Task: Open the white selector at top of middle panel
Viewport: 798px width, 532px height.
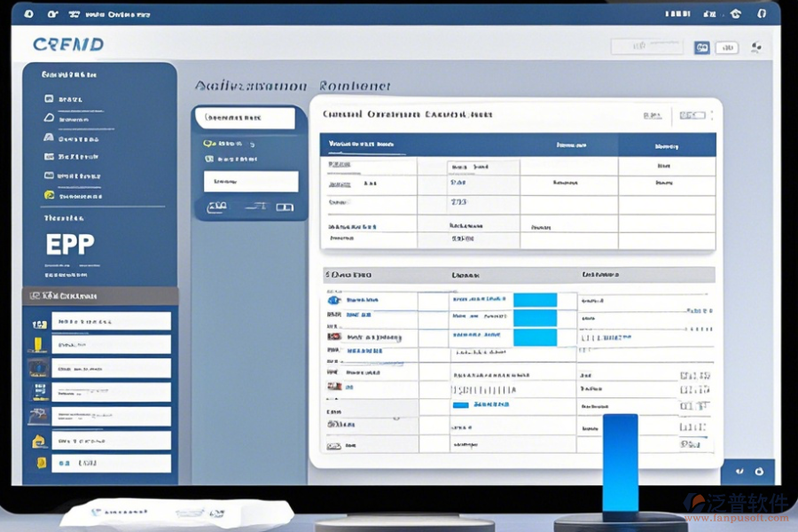Action: (x=244, y=117)
